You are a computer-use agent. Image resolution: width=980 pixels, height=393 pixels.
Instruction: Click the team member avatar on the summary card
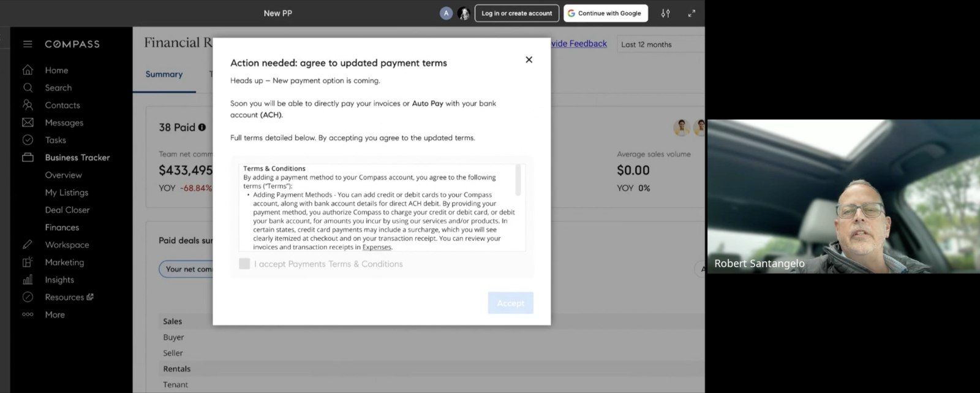pos(681,128)
